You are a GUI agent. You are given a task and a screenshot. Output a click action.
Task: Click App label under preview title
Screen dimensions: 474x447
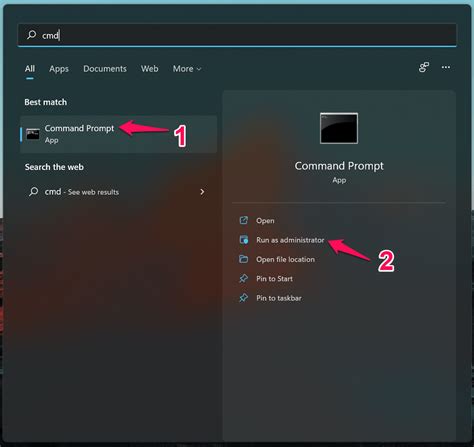[339, 180]
